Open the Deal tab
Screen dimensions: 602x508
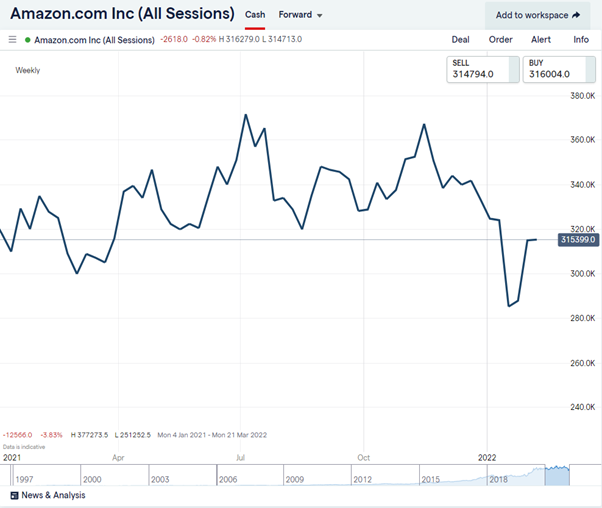460,40
